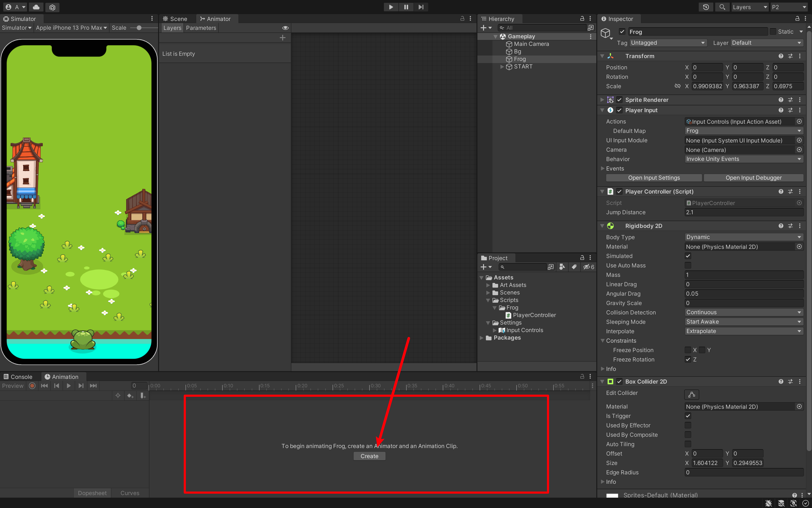Screen dimensions: 812x508
Task: Select Bg object in Hierarchy
Action: [x=517, y=52]
